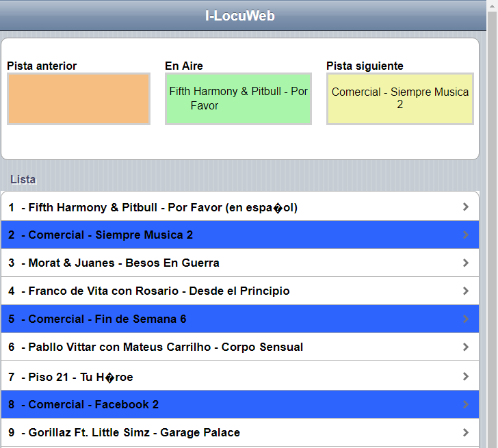
Task: Open track 4 Franco de Vita Desde el Principio
Action: 240,291
